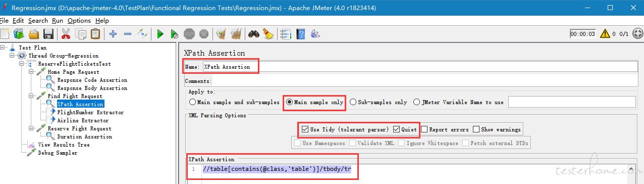Click Start no pauses icon

point(174,34)
